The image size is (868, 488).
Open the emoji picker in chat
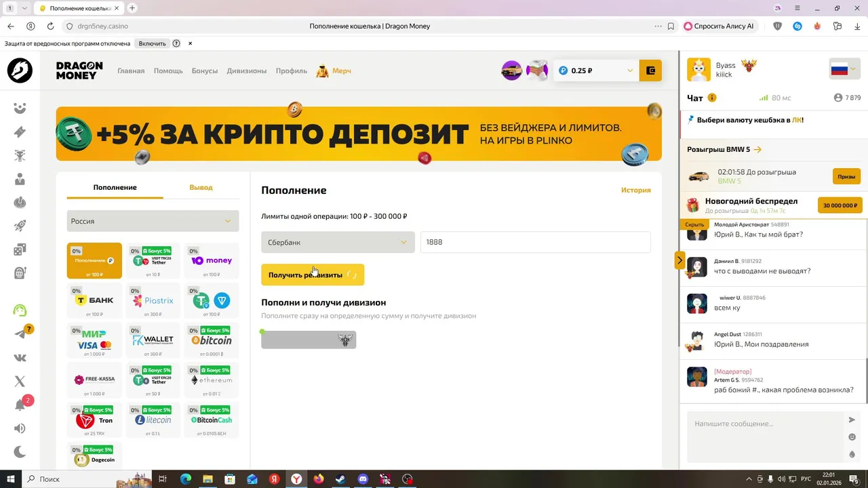852,437
